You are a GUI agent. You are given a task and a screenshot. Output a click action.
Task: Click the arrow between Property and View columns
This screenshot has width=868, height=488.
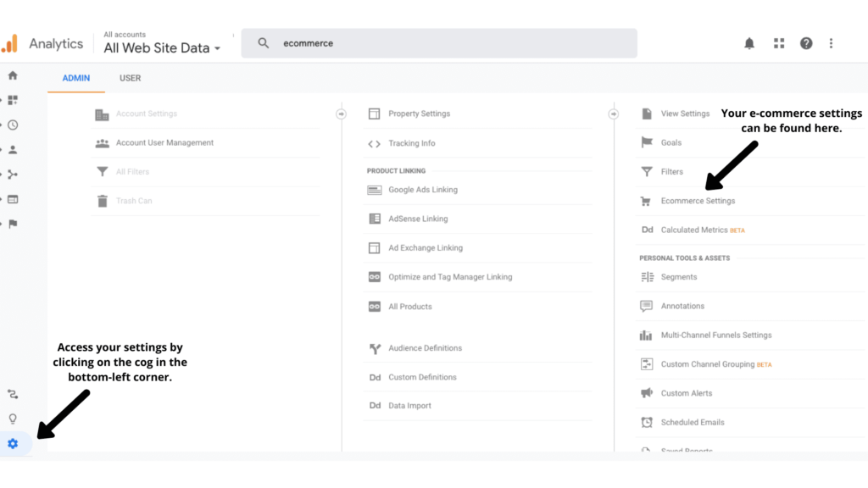pyautogui.click(x=614, y=114)
